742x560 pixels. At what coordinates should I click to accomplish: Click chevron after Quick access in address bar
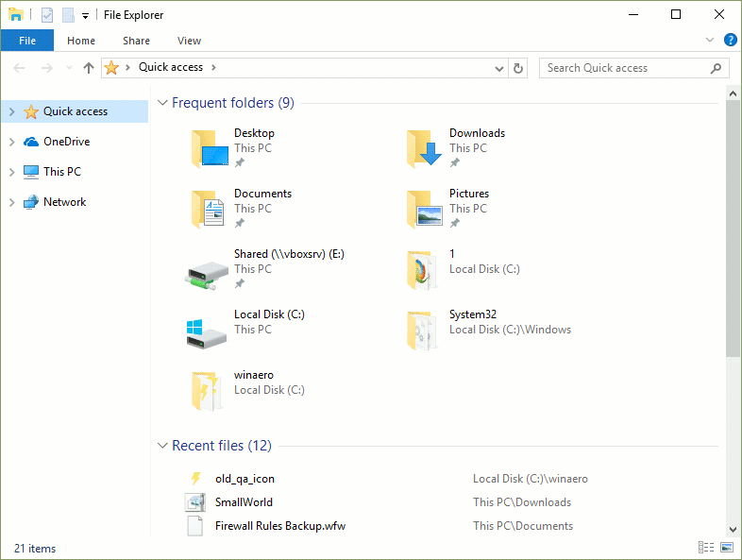pyautogui.click(x=214, y=68)
